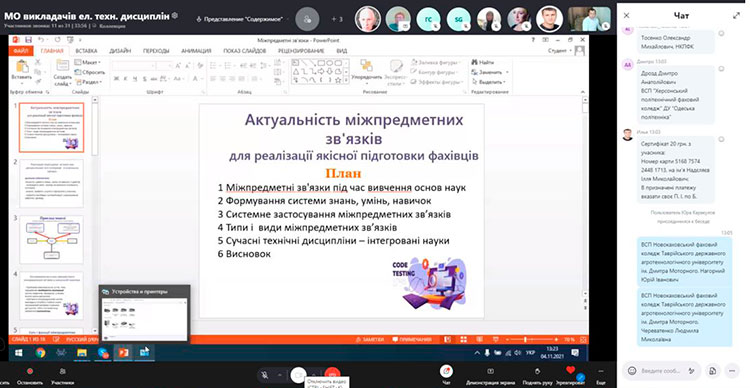
Task: Click Создать слайд new slide button
Action: tap(62, 72)
